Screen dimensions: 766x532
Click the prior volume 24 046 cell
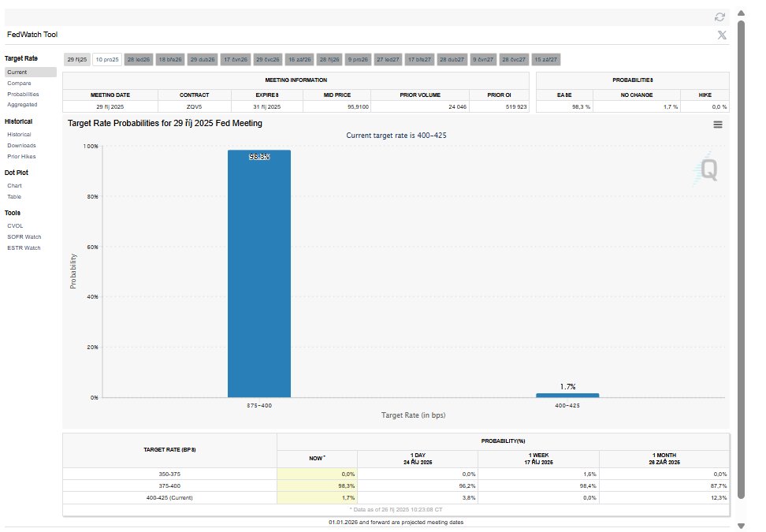[420, 106]
